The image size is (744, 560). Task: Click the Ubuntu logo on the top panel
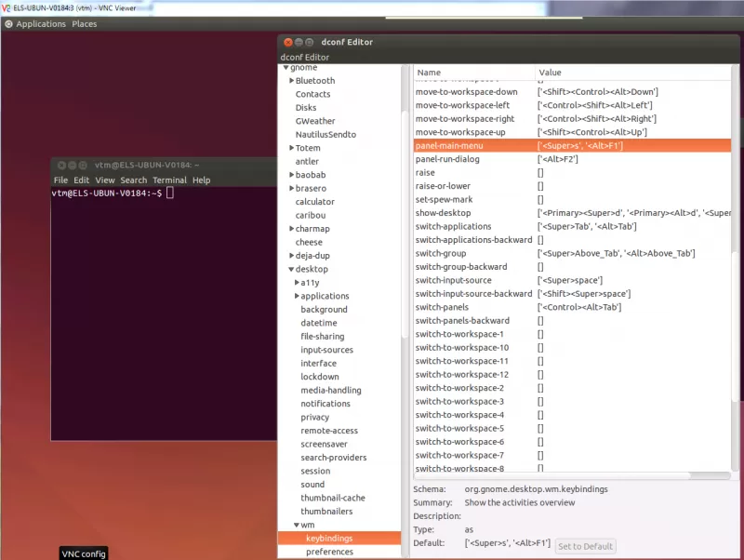8,23
